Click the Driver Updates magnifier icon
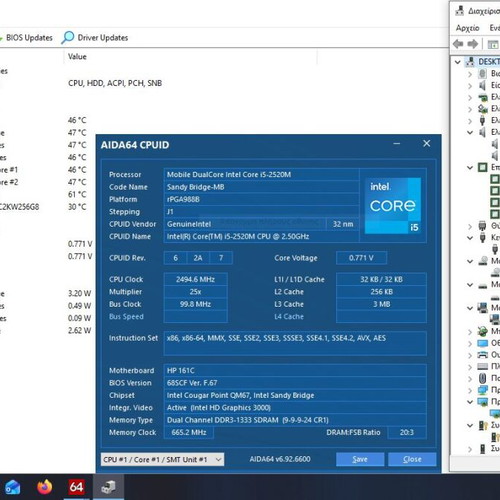 pyautogui.click(x=68, y=37)
